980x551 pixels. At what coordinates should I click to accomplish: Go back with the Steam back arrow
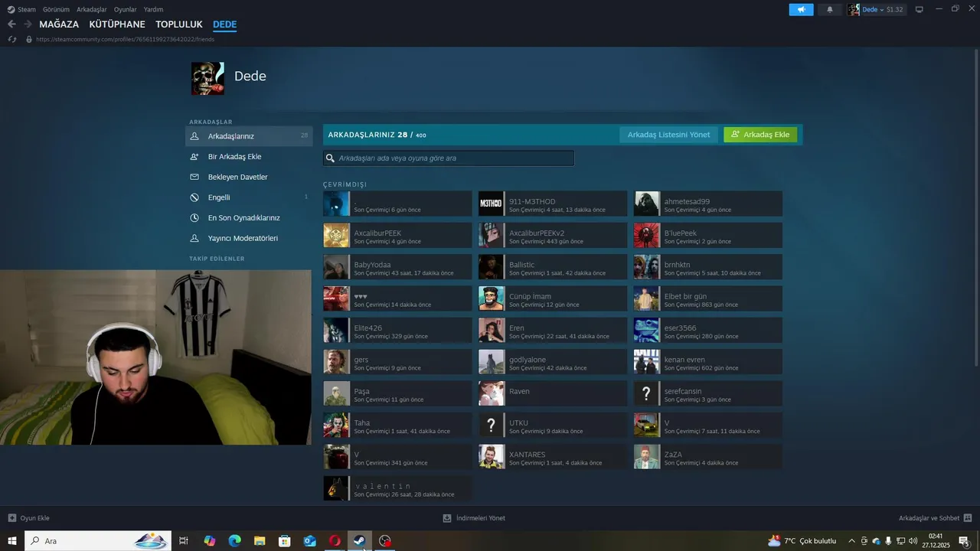(x=11, y=24)
